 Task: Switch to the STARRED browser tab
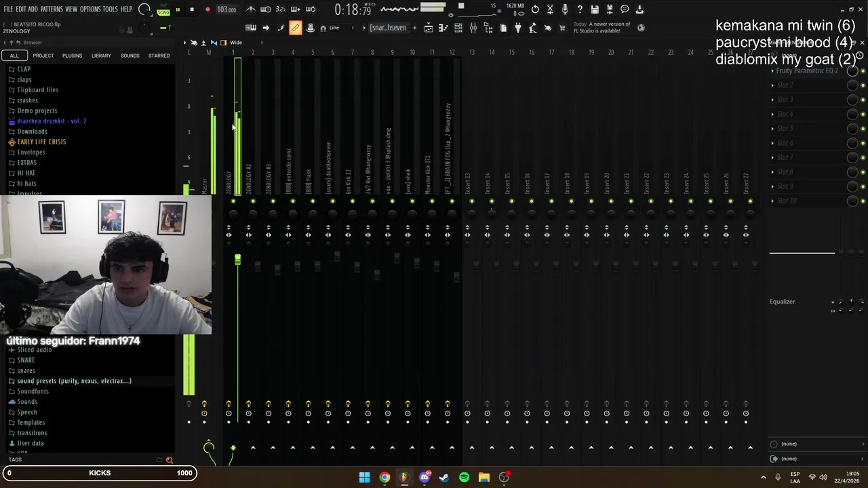click(159, 56)
